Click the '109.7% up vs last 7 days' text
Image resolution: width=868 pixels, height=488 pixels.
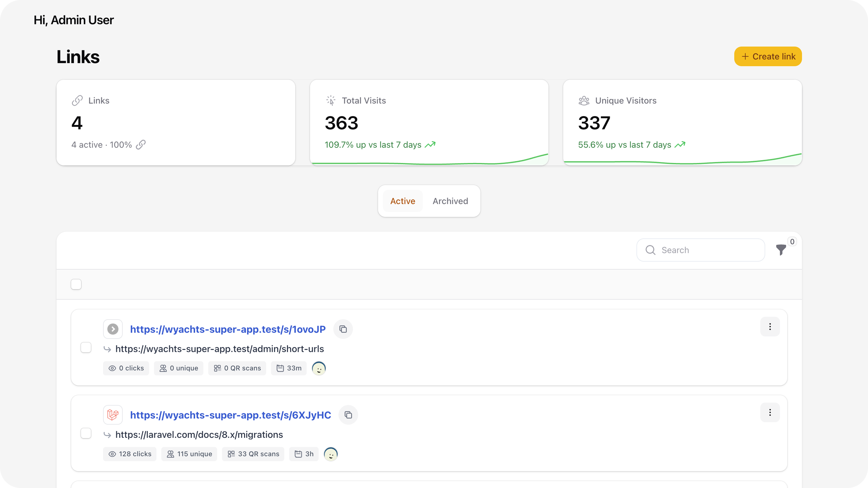coord(373,145)
